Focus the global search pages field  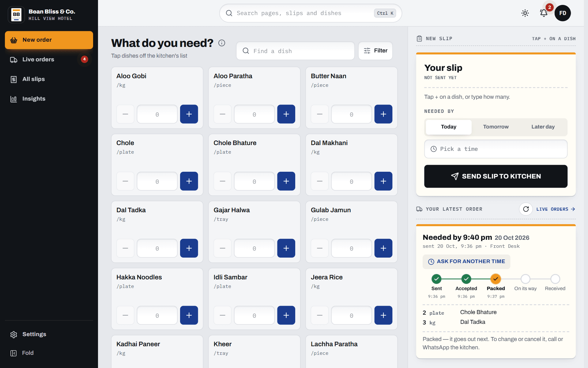(310, 13)
